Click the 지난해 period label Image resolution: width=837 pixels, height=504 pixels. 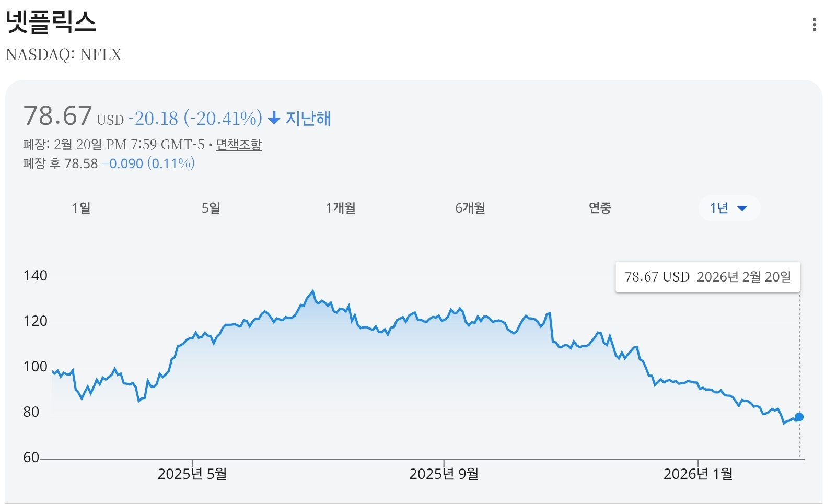(308, 119)
